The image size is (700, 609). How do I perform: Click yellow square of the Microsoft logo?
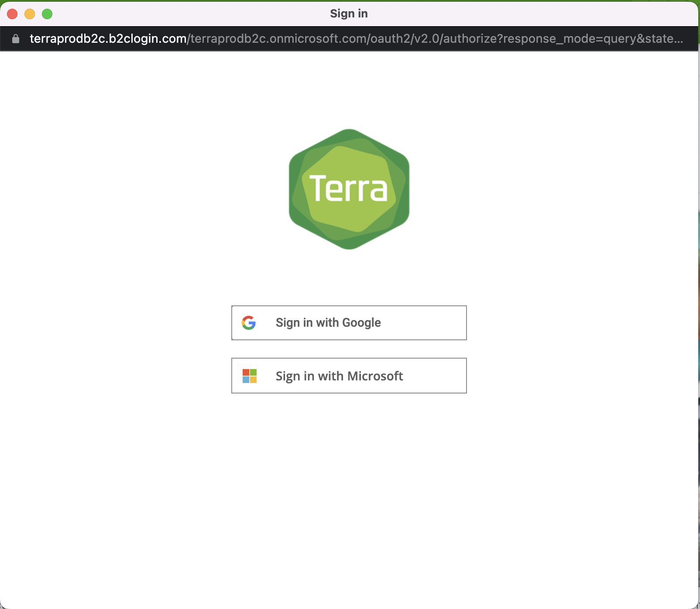pos(254,380)
